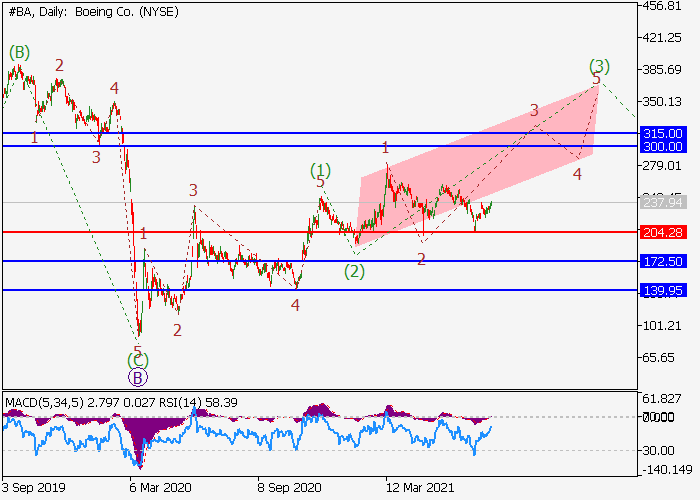This screenshot has height=500, width=700.
Task: Click the 61.827 indicator scale value
Action: coord(662,399)
